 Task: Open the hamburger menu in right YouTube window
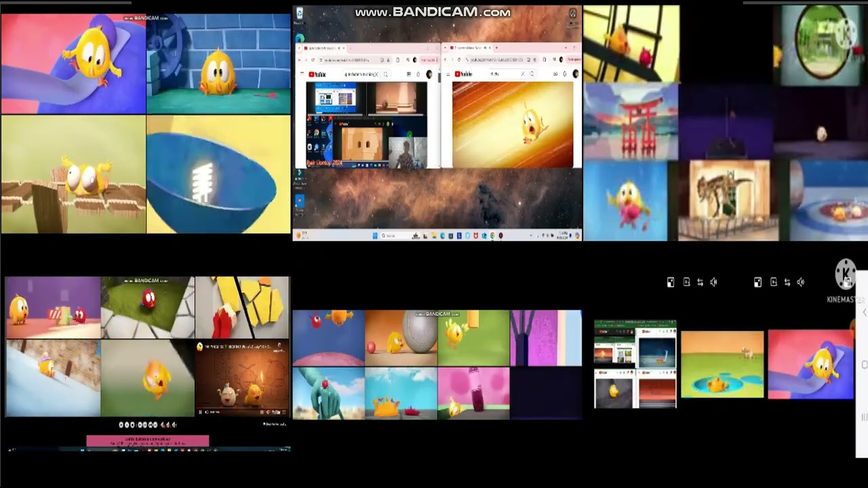[448, 74]
